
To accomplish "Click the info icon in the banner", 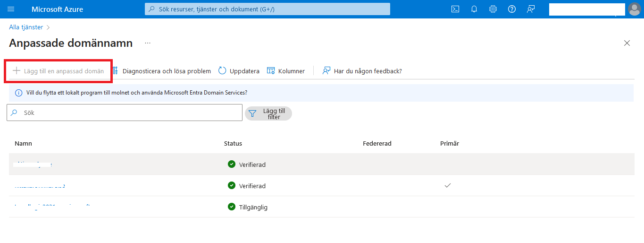I will click(18, 93).
